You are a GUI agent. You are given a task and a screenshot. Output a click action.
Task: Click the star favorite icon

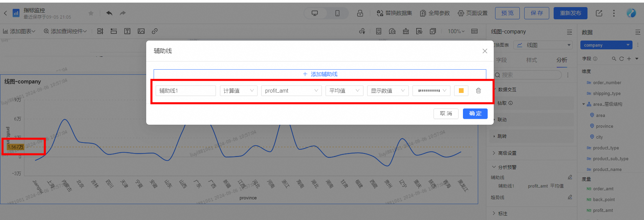[91, 13]
